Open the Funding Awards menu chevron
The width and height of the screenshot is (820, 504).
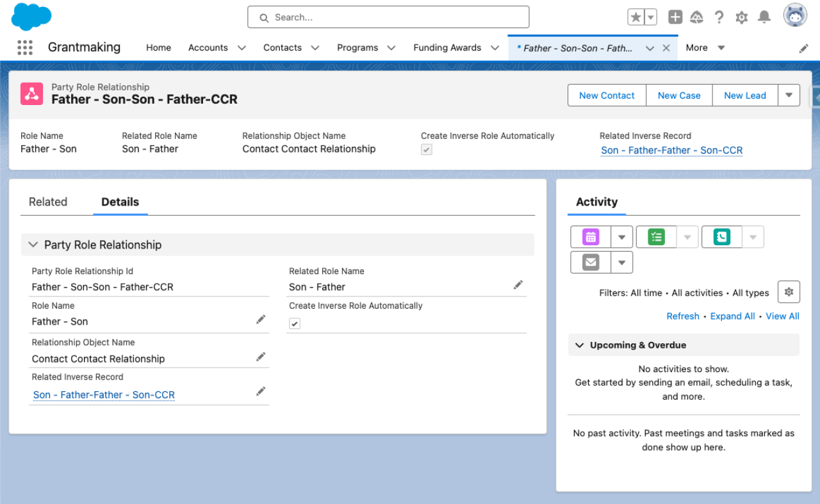coord(495,48)
